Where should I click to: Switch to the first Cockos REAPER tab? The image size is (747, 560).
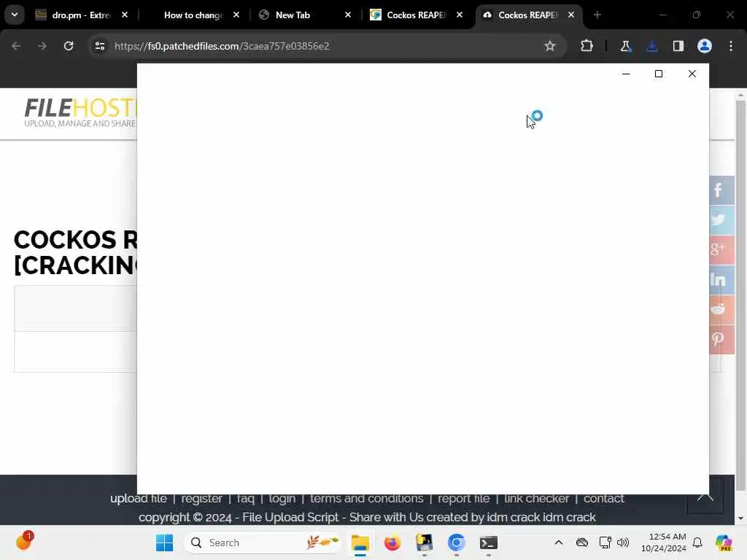415,15
